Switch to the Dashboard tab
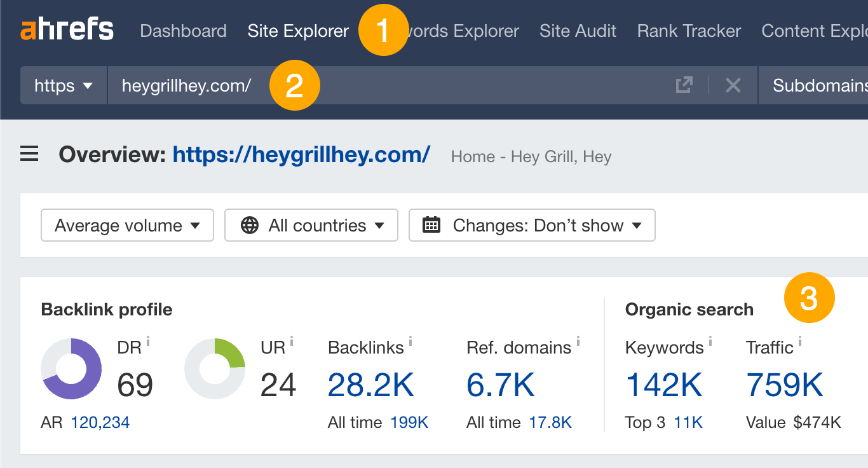Screen dimensions: 868x468 coord(183,31)
